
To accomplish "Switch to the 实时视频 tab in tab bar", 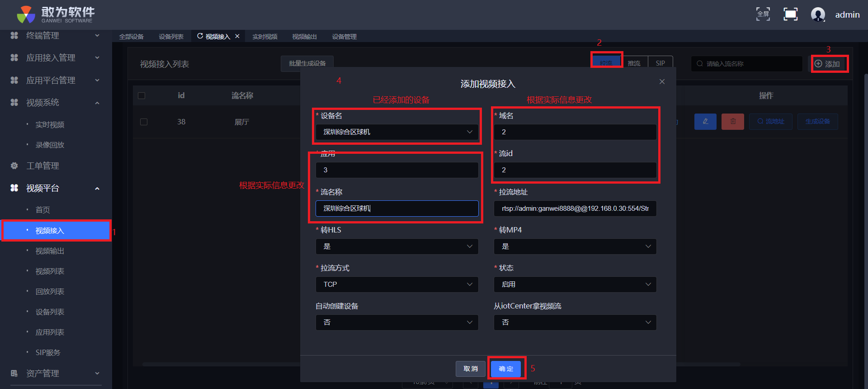I will point(265,37).
